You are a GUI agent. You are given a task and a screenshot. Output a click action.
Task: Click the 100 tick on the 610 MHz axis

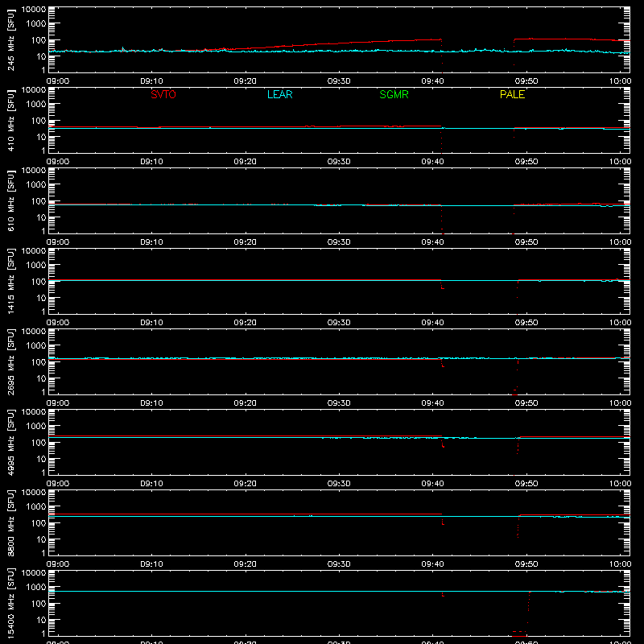(x=39, y=201)
